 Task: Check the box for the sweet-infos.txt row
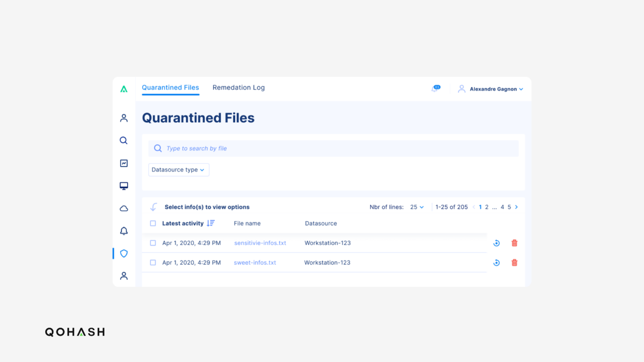pyautogui.click(x=153, y=263)
